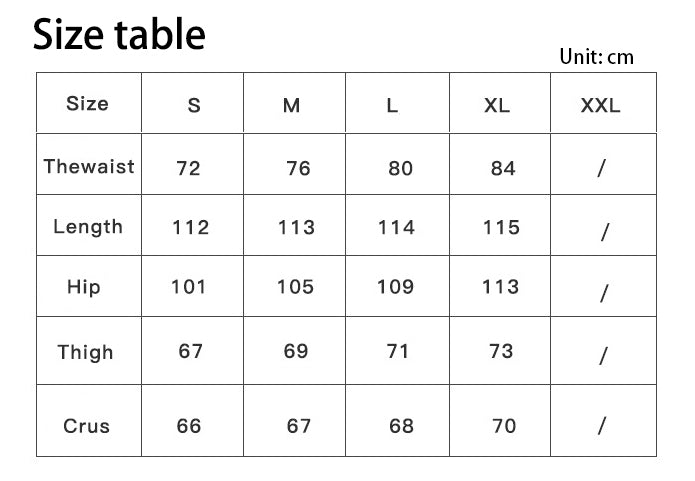Click the XXL column header

600,105
